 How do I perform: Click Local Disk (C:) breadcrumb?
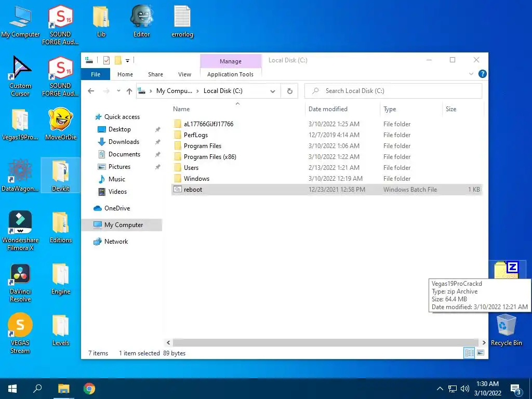point(223,91)
